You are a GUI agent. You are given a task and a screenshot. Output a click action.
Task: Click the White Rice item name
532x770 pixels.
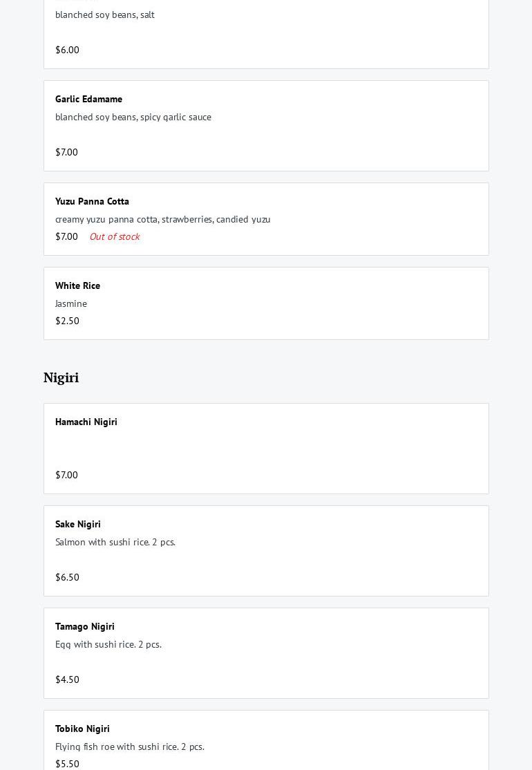pyautogui.click(x=77, y=285)
